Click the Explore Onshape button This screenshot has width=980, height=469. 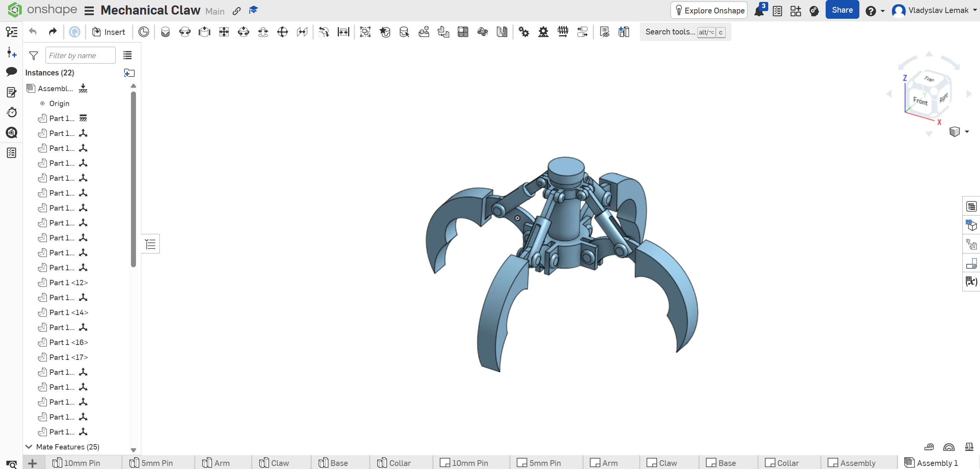[709, 11]
